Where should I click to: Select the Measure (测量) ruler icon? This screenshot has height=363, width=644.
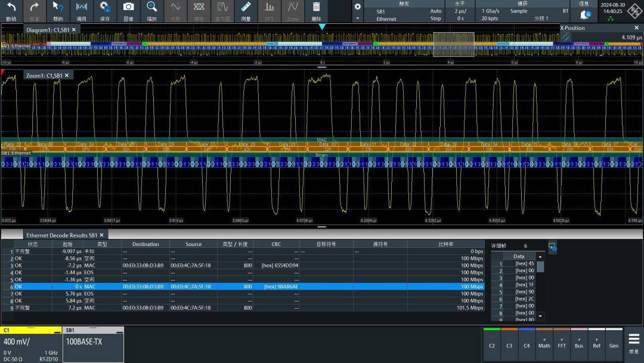point(246,10)
